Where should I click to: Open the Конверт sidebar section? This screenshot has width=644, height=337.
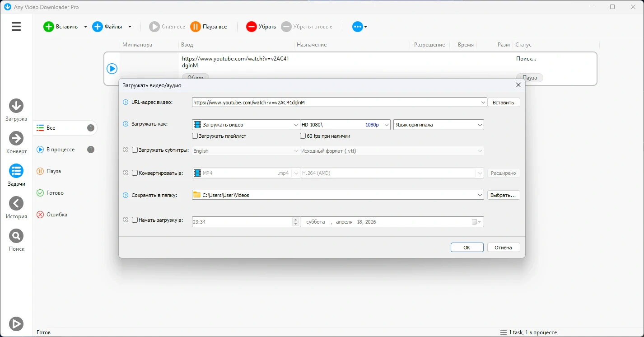[16, 143]
